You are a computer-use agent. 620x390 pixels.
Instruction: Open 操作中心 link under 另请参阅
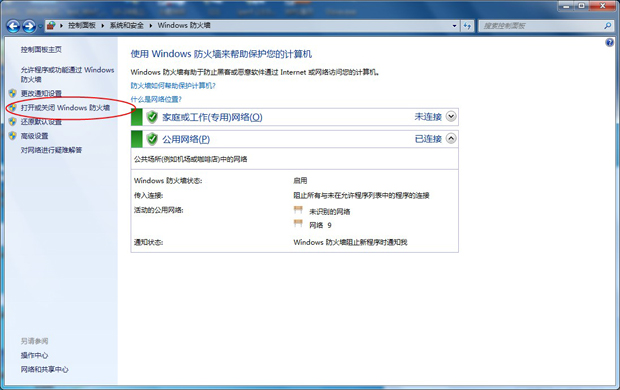pos(34,355)
